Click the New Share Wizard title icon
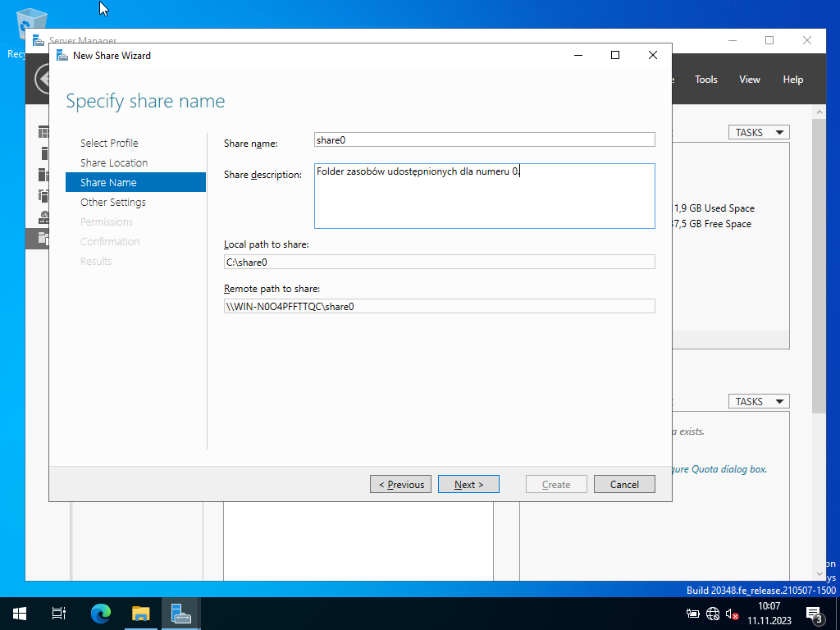Image resolution: width=840 pixels, height=630 pixels. click(x=62, y=56)
